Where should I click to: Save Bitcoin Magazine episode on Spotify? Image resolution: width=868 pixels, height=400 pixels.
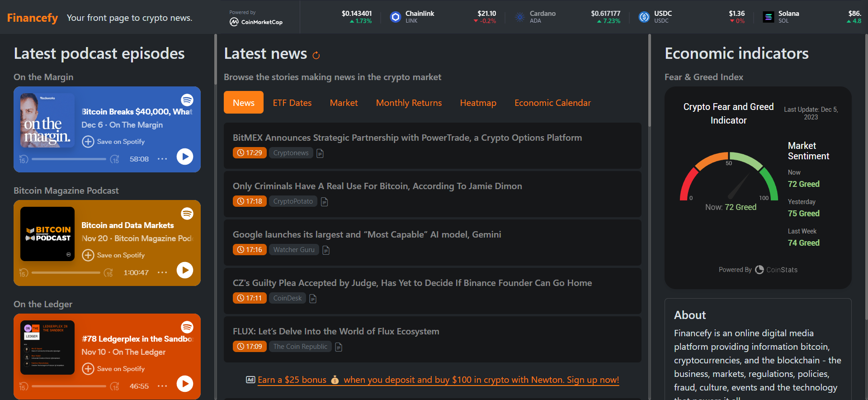(113, 255)
